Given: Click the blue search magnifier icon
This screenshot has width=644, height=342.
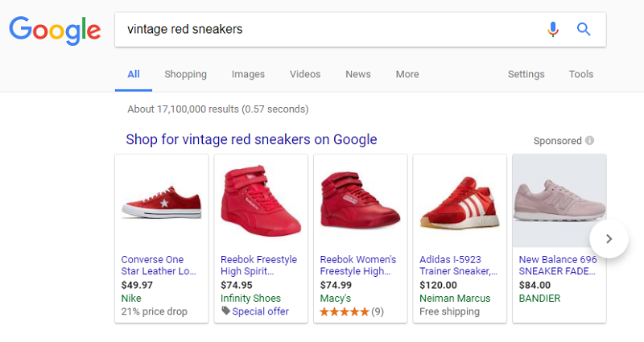Looking at the screenshot, I should click(584, 30).
